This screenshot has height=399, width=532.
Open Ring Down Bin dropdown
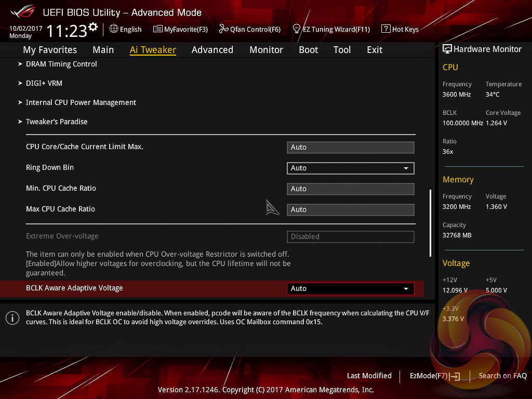pyautogui.click(x=350, y=168)
